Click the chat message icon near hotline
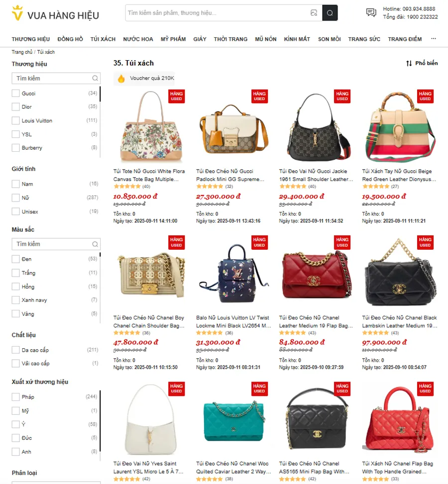The image size is (448, 484). (371, 12)
